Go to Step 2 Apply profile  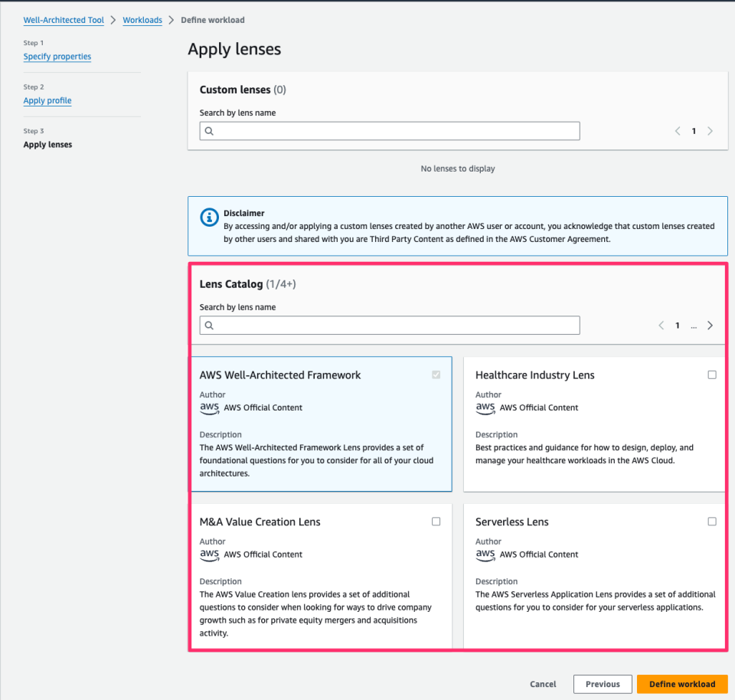coord(47,100)
